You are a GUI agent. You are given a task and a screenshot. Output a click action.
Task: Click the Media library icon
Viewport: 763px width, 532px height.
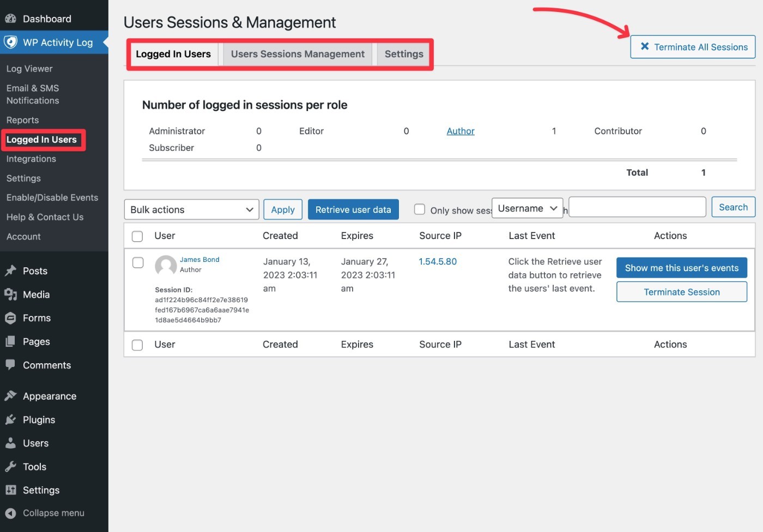coord(10,295)
